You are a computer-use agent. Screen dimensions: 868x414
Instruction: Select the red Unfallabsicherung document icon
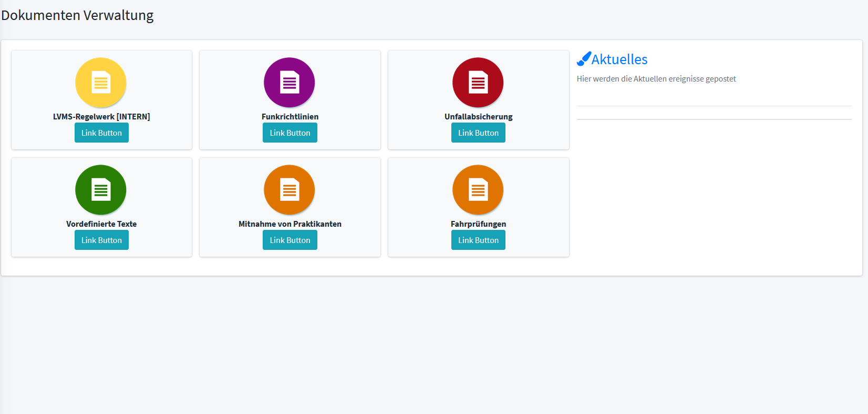click(x=478, y=83)
